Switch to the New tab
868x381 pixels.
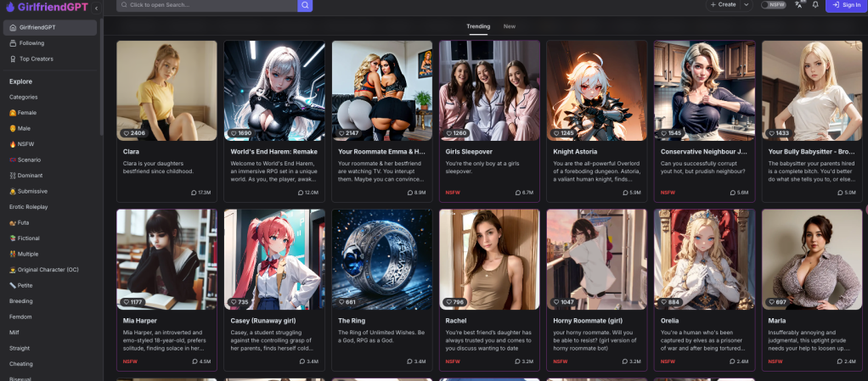[510, 26]
